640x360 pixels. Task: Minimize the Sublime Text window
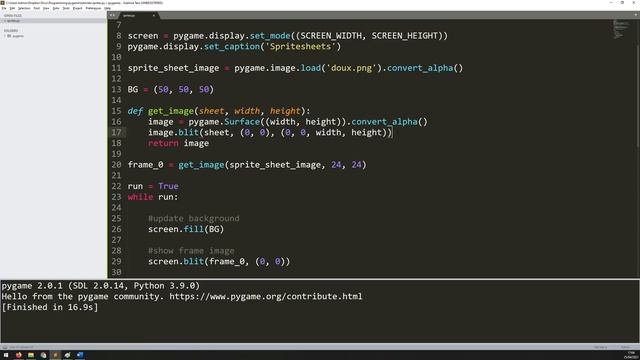(x=611, y=2)
